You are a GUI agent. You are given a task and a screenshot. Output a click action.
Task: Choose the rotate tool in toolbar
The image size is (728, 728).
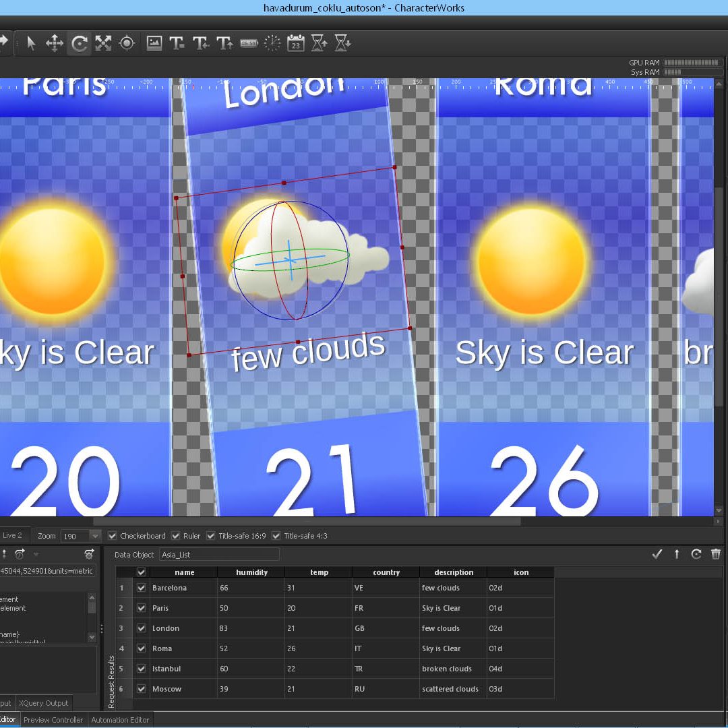(x=79, y=44)
